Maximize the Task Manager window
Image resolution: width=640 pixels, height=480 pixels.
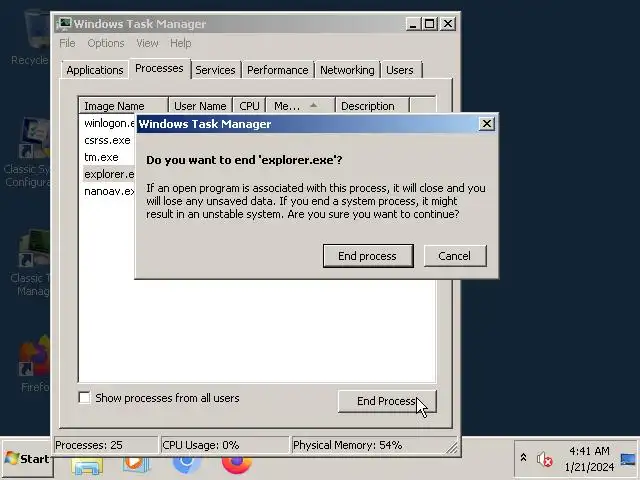click(429, 24)
